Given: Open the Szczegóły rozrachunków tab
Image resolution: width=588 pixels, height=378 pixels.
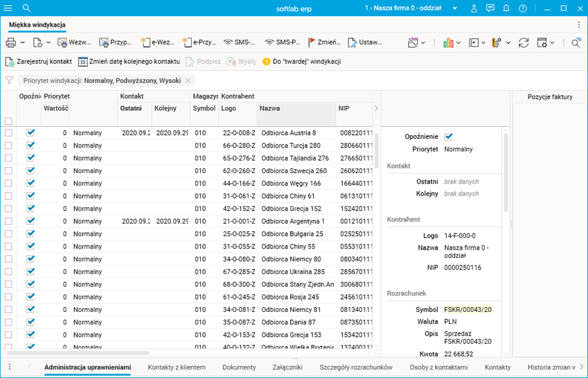Looking at the screenshot, I should point(356,367).
